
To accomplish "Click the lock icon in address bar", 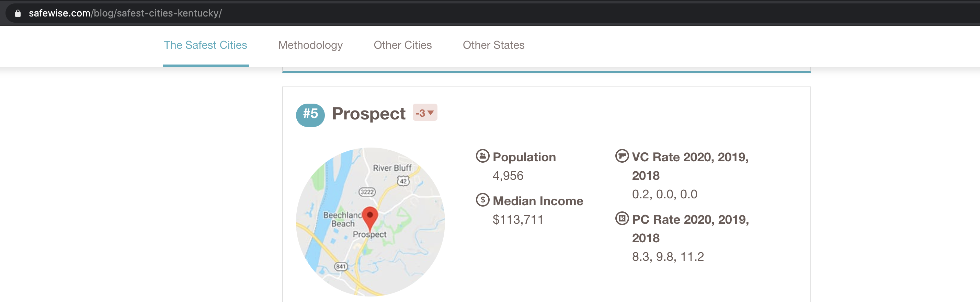I will coord(18,13).
